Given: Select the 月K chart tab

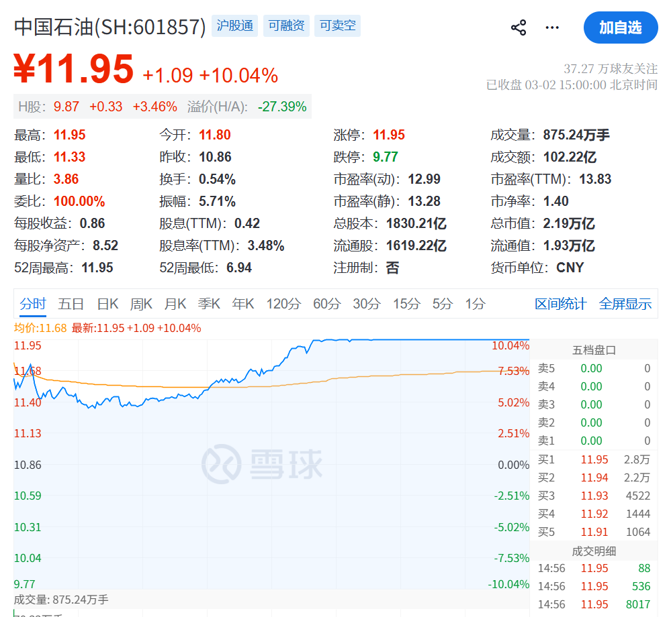Looking at the screenshot, I should pos(175,304).
